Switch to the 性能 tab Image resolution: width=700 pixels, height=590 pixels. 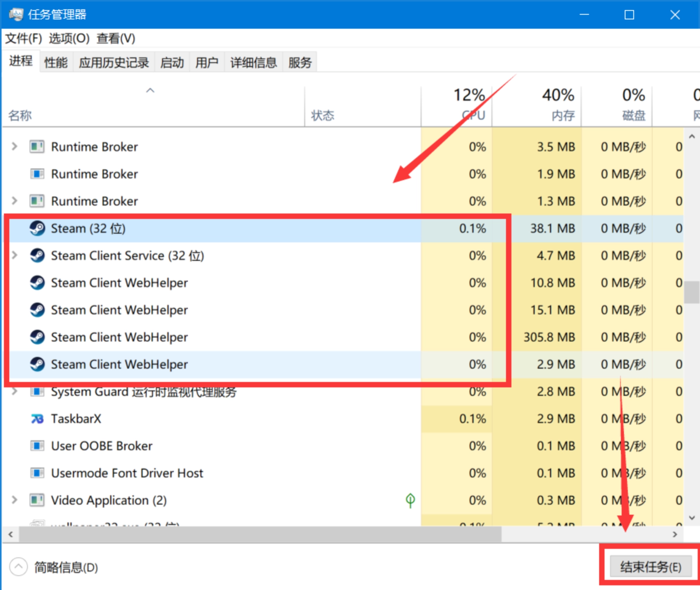point(56,62)
